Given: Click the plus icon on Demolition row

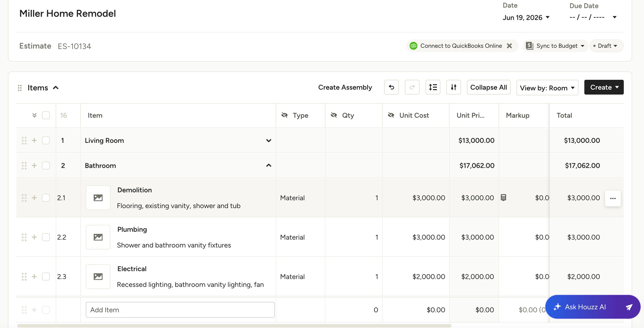Looking at the screenshot, I should point(34,198).
